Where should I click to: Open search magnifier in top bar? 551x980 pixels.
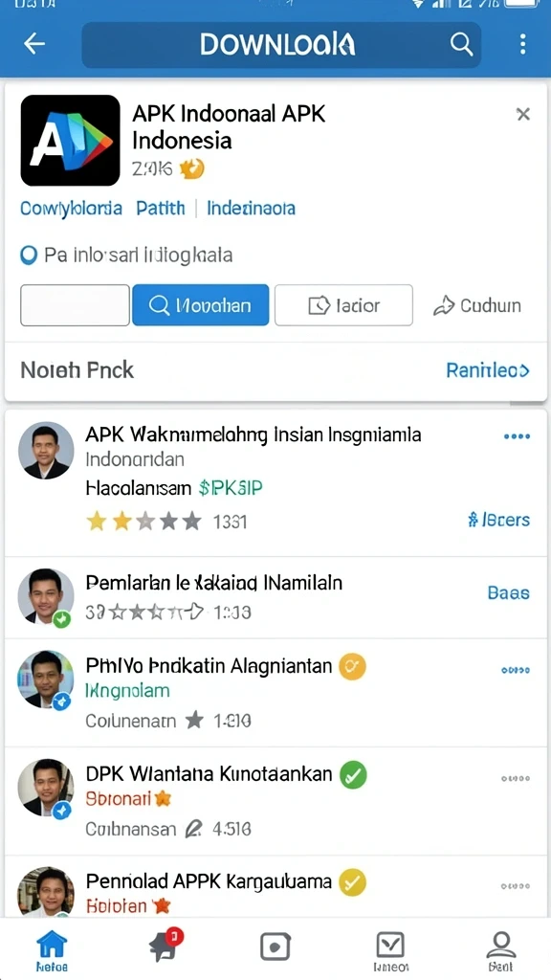click(x=461, y=44)
